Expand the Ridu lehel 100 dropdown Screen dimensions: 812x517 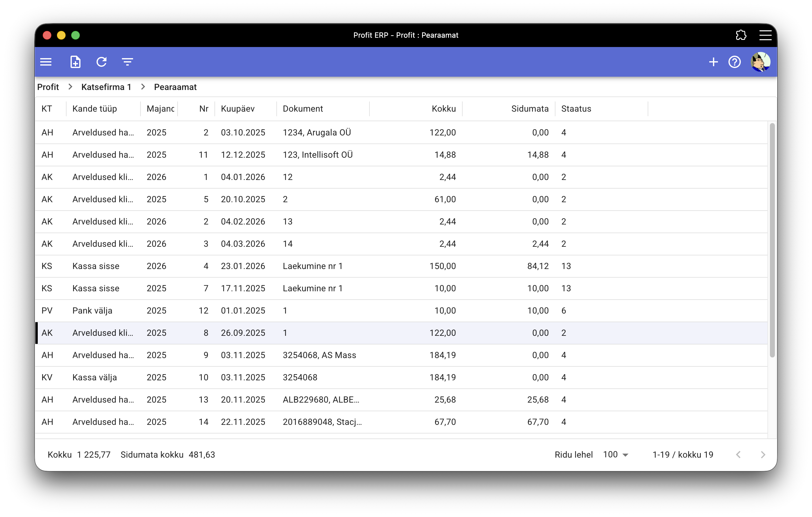pos(616,455)
